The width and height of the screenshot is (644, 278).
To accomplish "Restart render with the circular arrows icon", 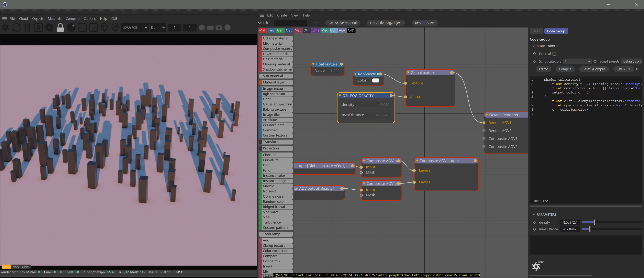I will click(16, 27).
